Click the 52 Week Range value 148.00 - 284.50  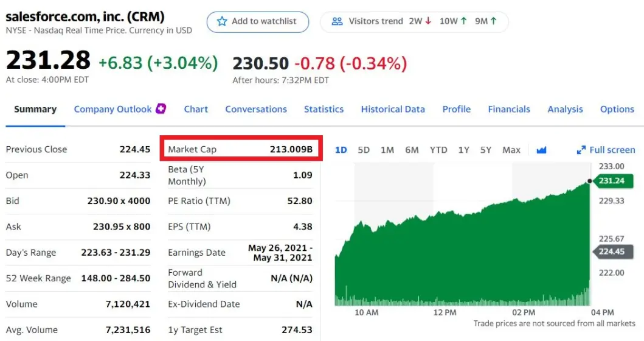[116, 278]
